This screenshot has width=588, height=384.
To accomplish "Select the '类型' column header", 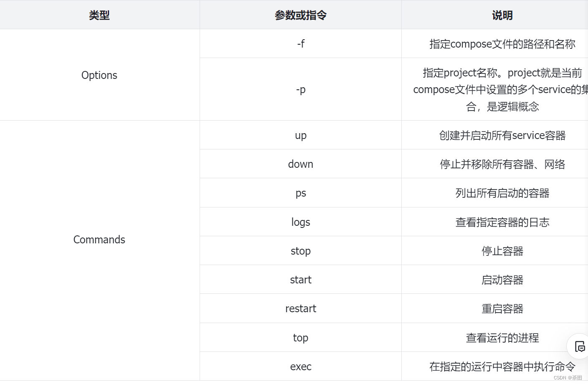I will pyautogui.click(x=99, y=15).
